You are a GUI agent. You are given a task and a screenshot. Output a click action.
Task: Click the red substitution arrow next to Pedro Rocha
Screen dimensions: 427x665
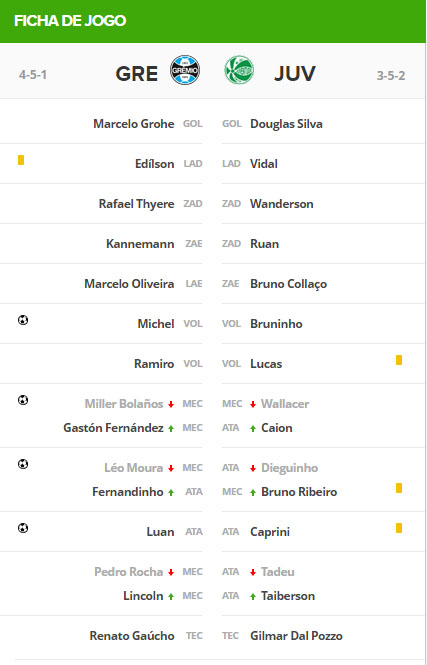171,573
